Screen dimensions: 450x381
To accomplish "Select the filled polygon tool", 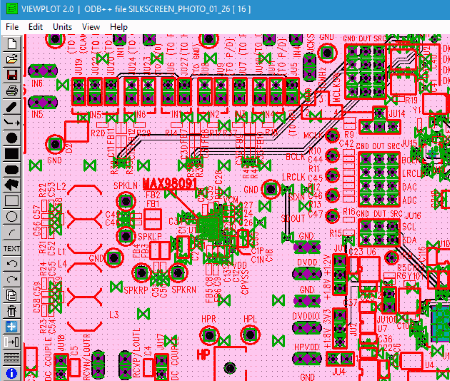I will [12, 185].
